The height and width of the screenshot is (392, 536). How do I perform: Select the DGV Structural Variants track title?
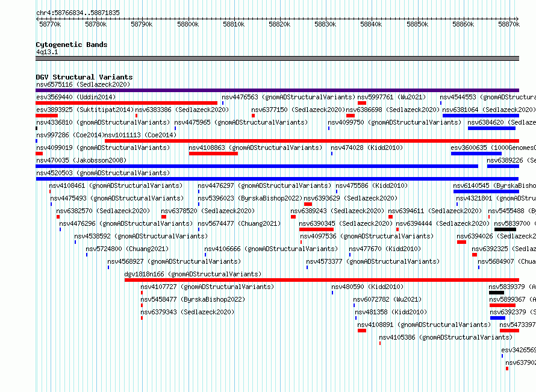click(84, 77)
